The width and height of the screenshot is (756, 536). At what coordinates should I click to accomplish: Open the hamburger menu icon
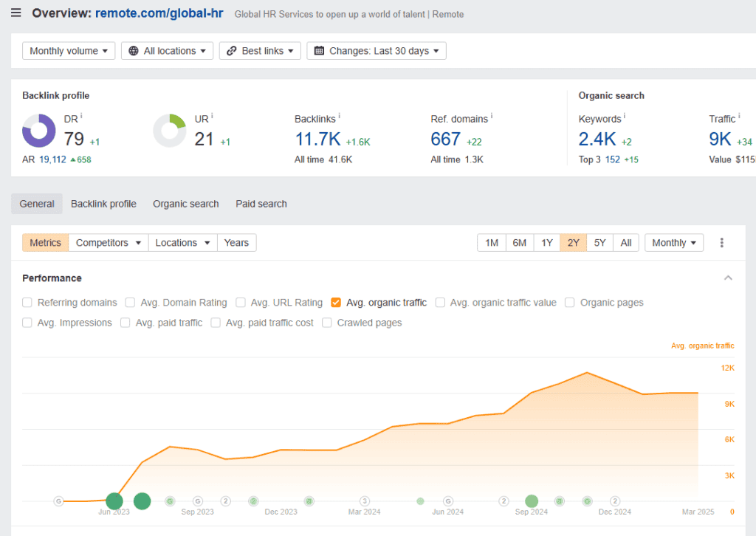click(x=16, y=13)
